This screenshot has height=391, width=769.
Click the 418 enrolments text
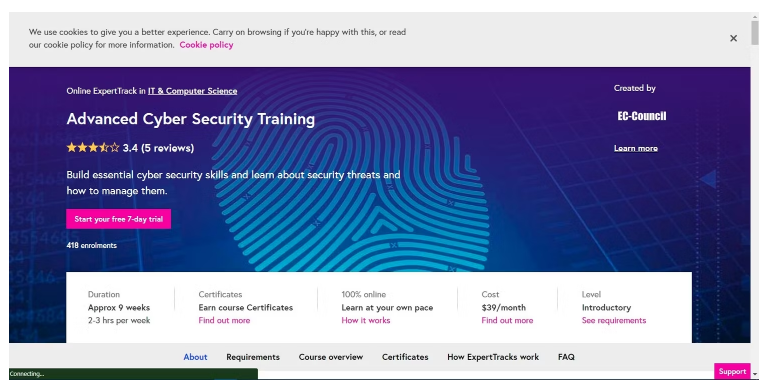[x=92, y=245]
